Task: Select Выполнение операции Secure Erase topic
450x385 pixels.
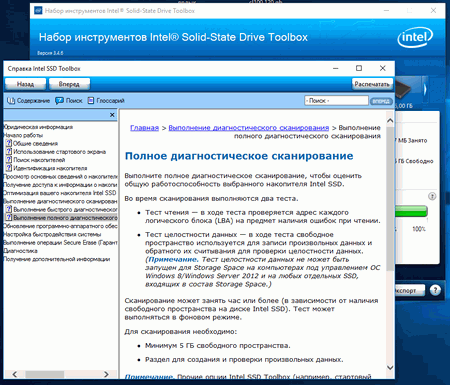Action: click(60, 243)
